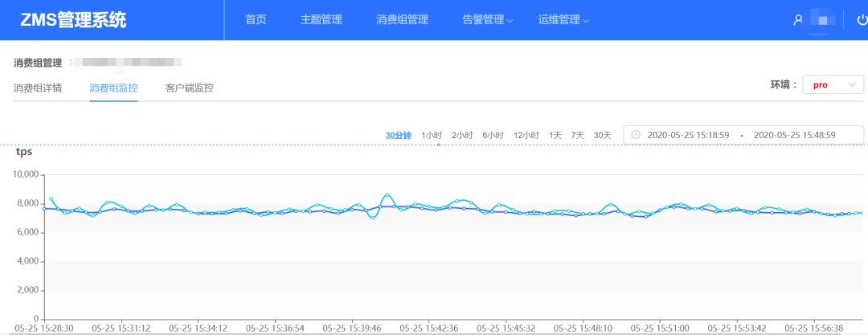Click x-axis label 05-25 15:39:46
The height and width of the screenshot is (335, 868).
(351, 328)
